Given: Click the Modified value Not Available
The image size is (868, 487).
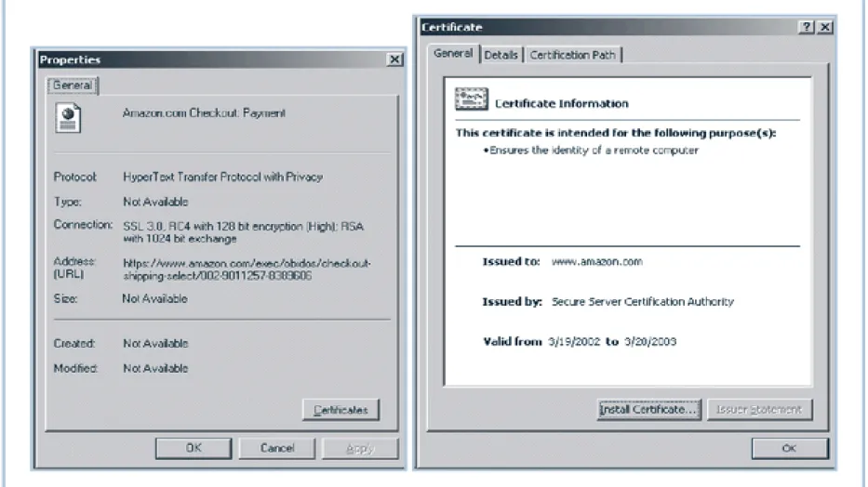Looking at the screenshot, I should pos(155,368).
